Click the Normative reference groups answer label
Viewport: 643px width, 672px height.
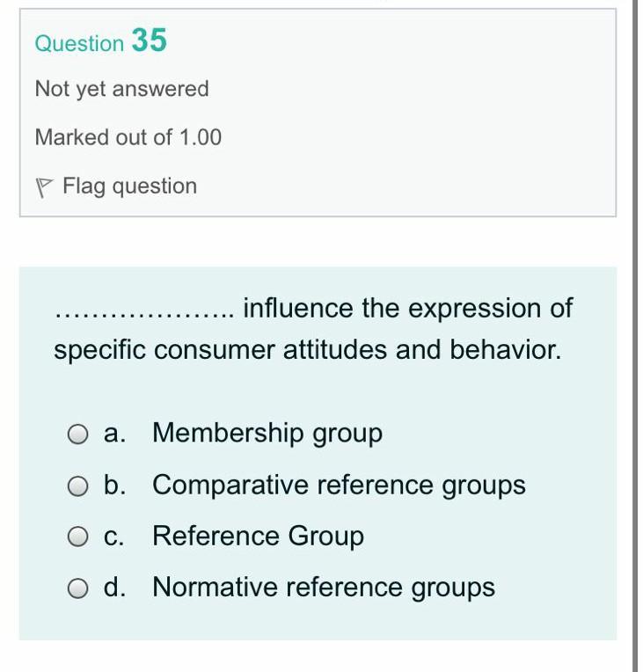click(324, 588)
